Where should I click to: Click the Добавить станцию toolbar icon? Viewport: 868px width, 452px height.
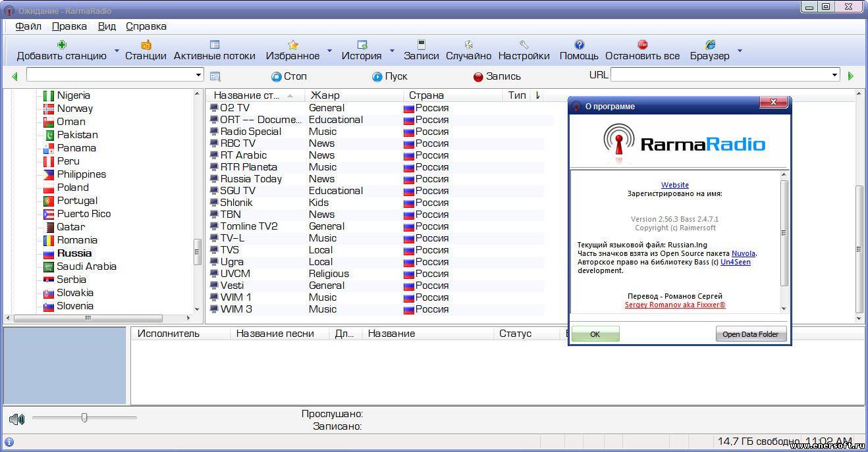coord(62,45)
